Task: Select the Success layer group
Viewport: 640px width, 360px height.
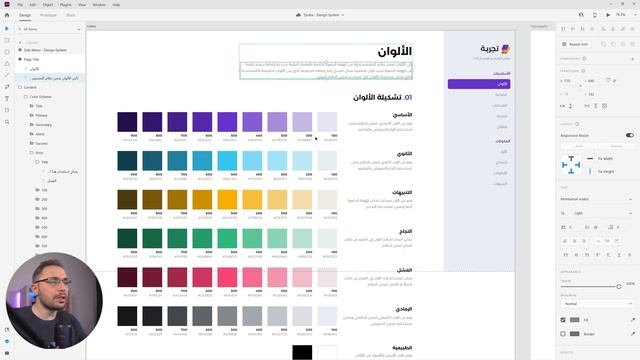Action: coord(42,144)
